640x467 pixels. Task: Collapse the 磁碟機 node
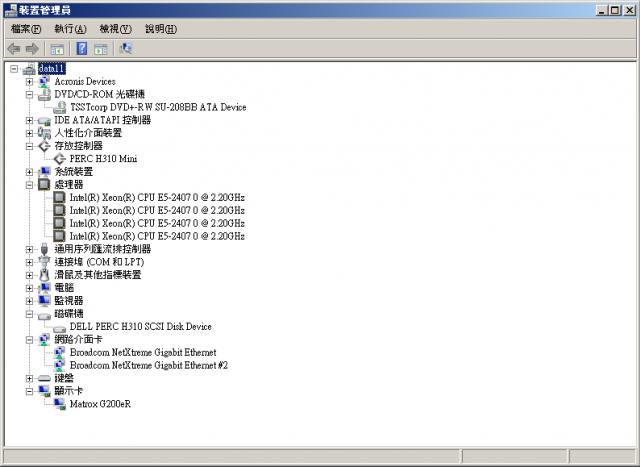(29, 314)
